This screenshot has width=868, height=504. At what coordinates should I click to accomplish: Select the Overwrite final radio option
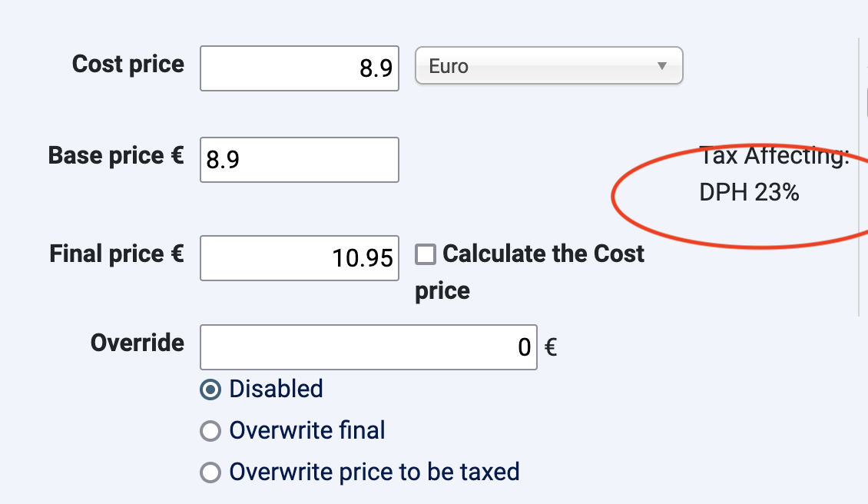pyautogui.click(x=210, y=431)
